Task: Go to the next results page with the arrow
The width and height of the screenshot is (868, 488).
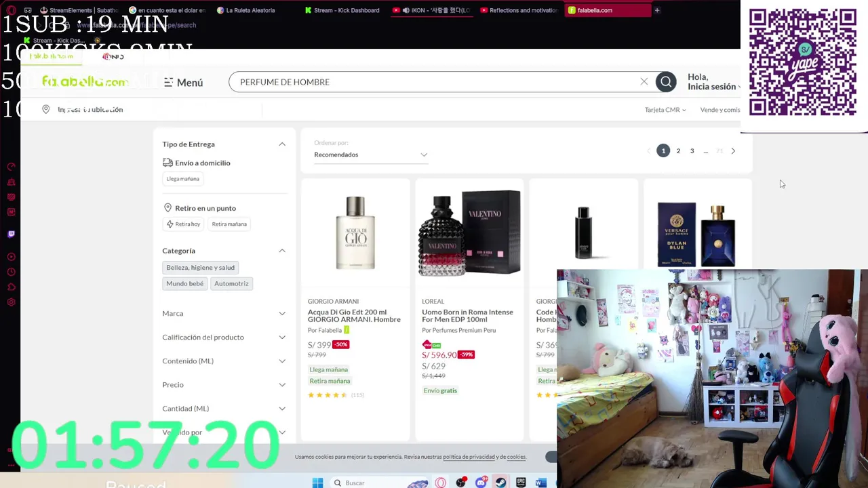Action: click(x=733, y=150)
